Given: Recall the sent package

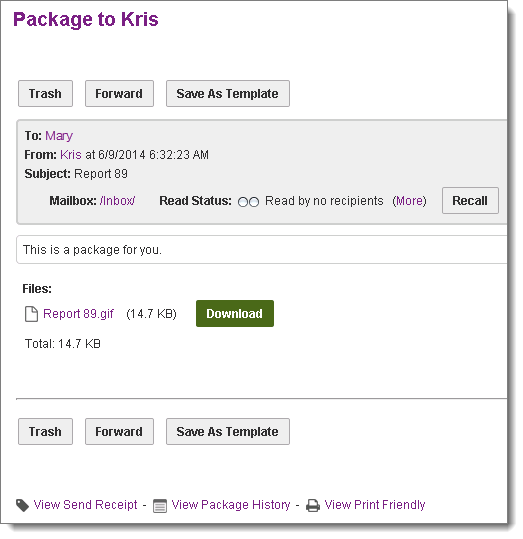Looking at the screenshot, I should (470, 200).
